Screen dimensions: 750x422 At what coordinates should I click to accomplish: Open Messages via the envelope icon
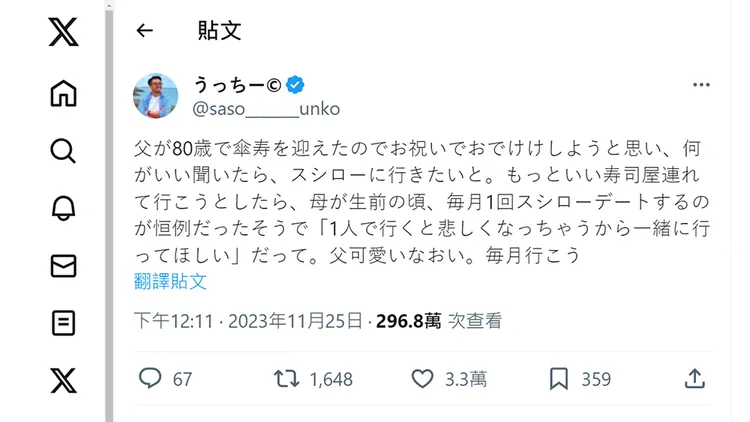click(x=63, y=266)
